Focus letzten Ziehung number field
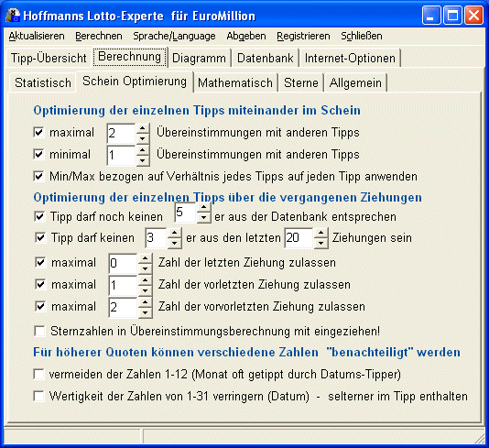The width and height of the screenshot is (489, 448). [124, 263]
